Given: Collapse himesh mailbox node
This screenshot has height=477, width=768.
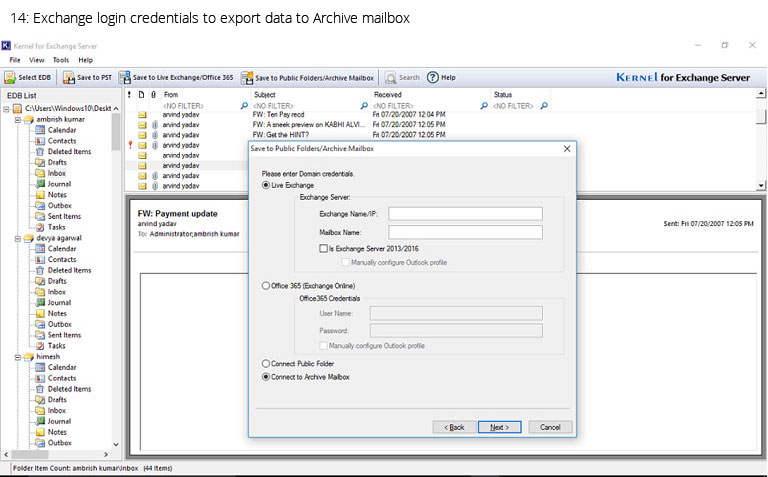Looking at the screenshot, I should [x=18, y=357].
